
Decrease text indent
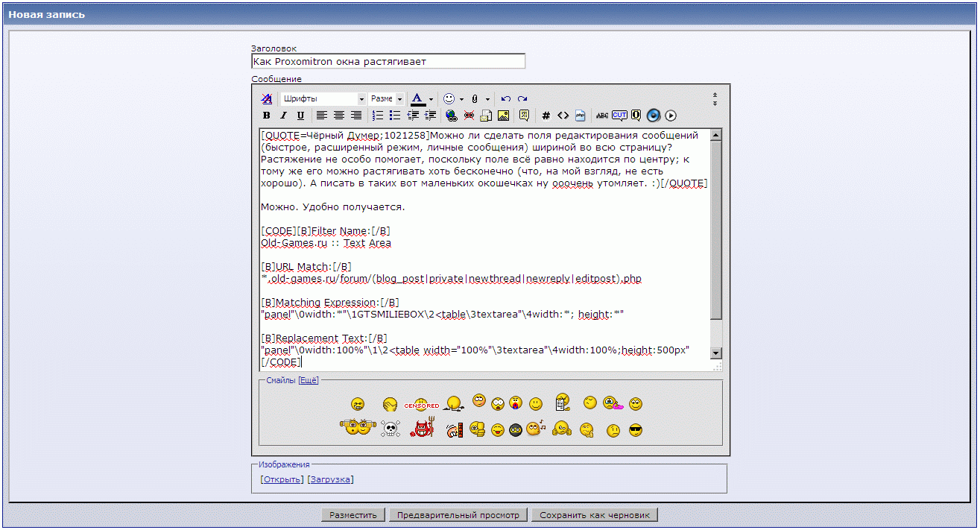coord(413,116)
